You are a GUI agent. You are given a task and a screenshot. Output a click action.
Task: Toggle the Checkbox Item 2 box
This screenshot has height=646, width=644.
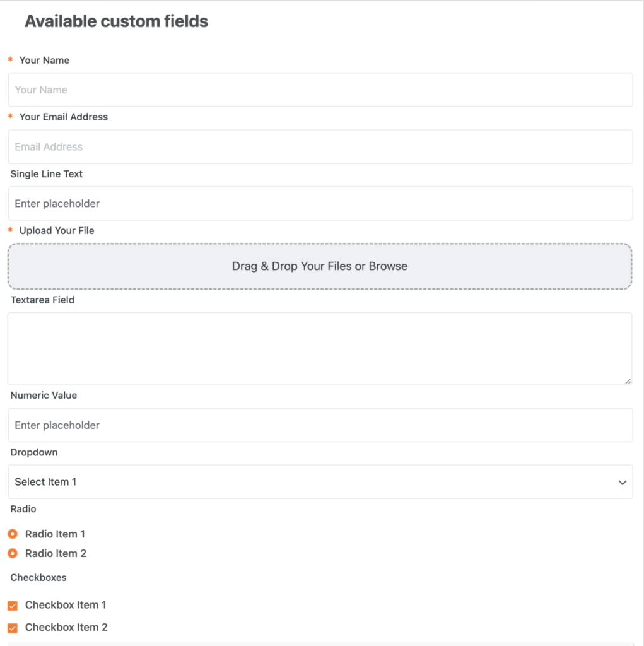[x=13, y=628]
